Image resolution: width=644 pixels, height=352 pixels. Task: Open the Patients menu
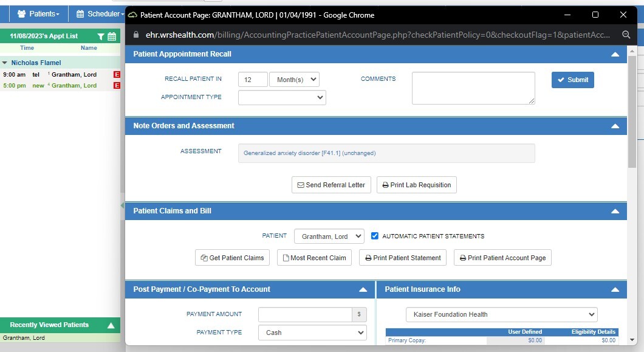(x=38, y=13)
